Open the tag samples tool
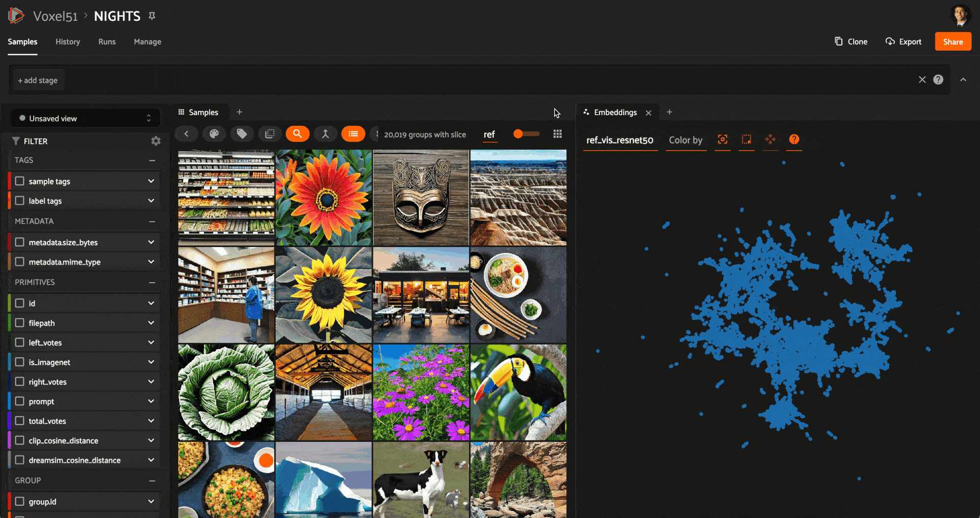980x518 pixels. 242,134
